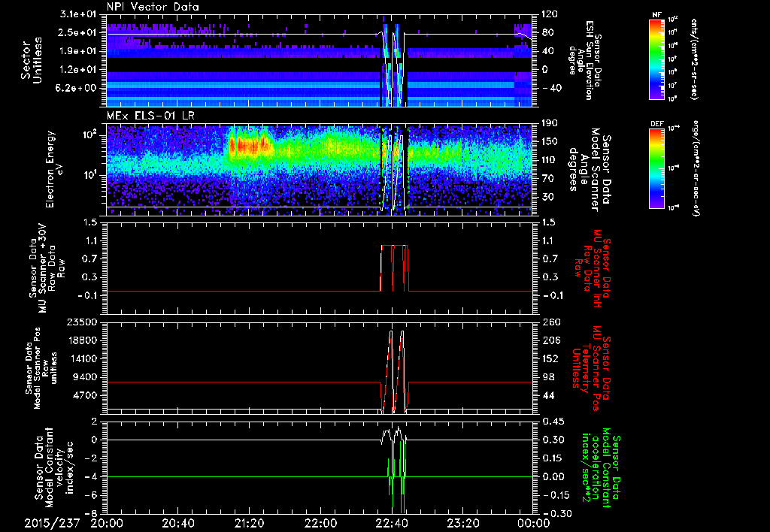This screenshot has width=770, height=532.
Task: Click the '21:20' time tick label
Action: pyautogui.click(x=250, y=524)
